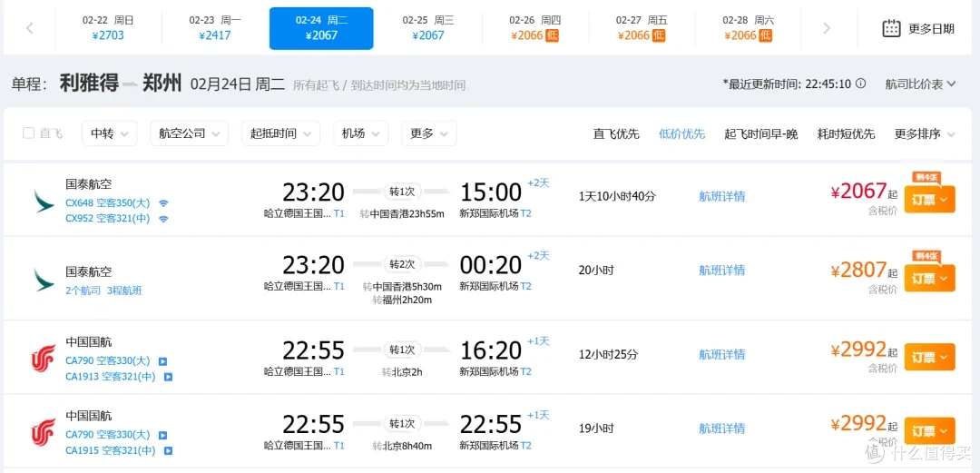Click video icon next to CA1915
This screenshot has height=473, width=980.
click(x=168, y=450)
